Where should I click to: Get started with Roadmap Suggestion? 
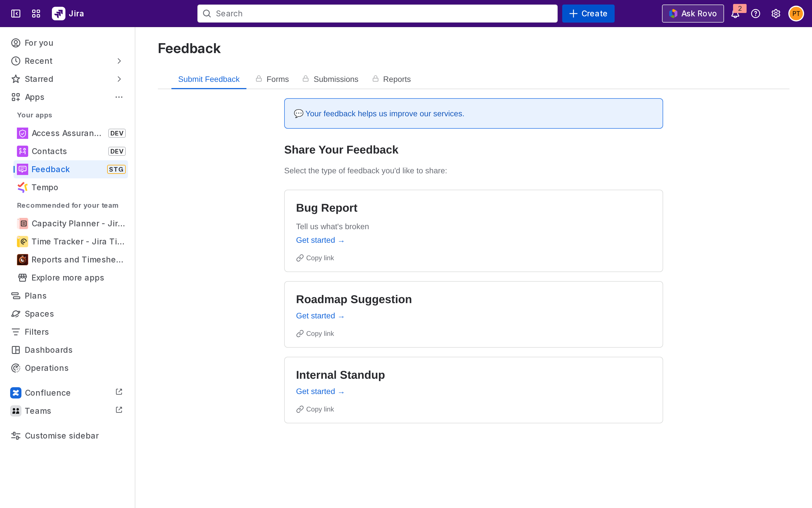tap(320, 316)
